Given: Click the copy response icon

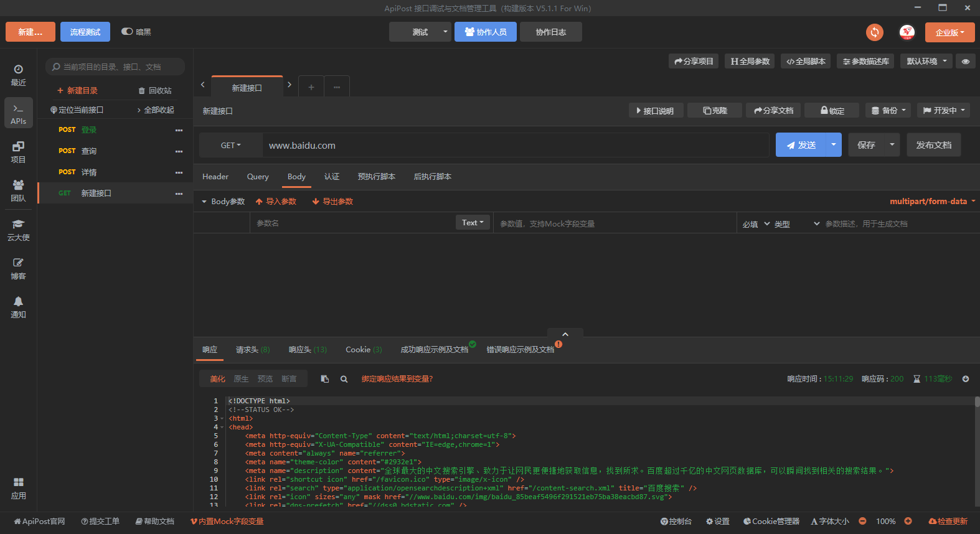Looking at the screenshot, I should pyautogui.click(x=324, y=379).
